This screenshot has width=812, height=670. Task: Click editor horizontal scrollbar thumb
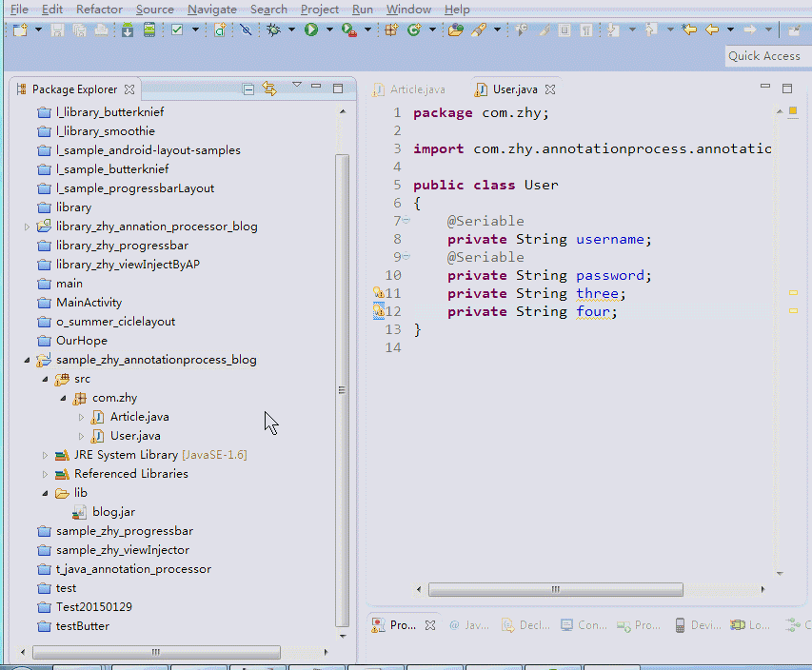[x=555, y=589]
